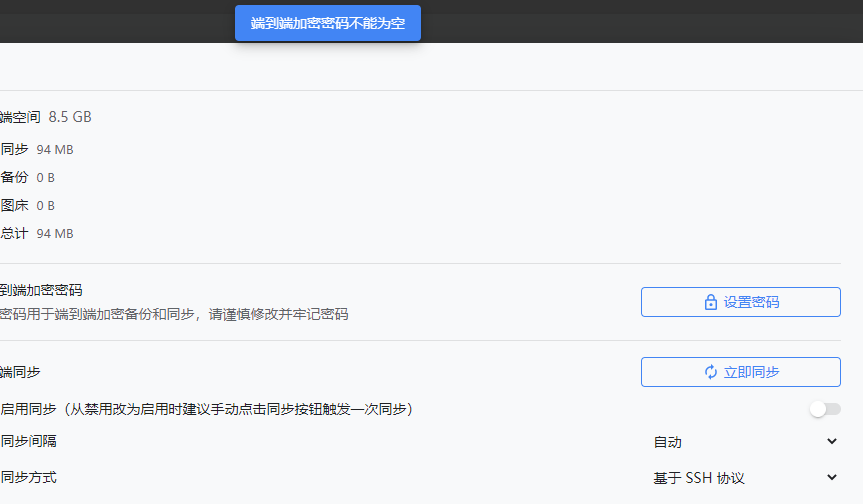Trigger the 立即同步 button
The width and height of the screenshot is (863, 504).
point(741,372)
